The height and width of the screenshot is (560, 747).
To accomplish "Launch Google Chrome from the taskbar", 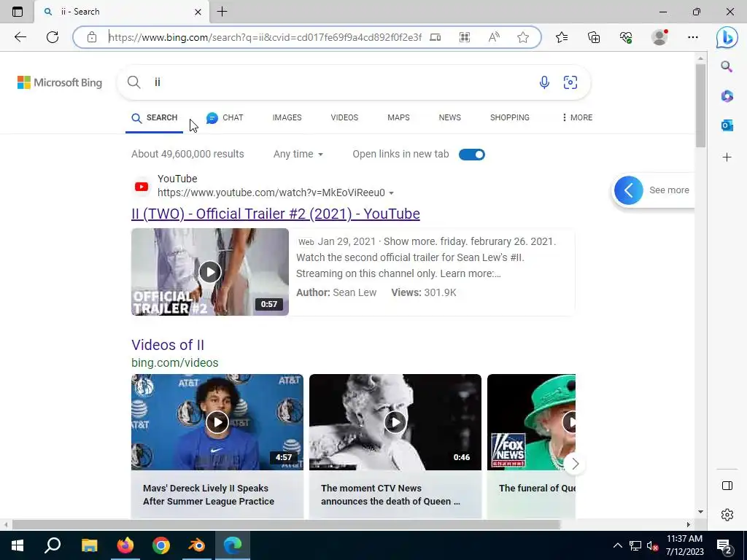I will click(x=161, y=545).
